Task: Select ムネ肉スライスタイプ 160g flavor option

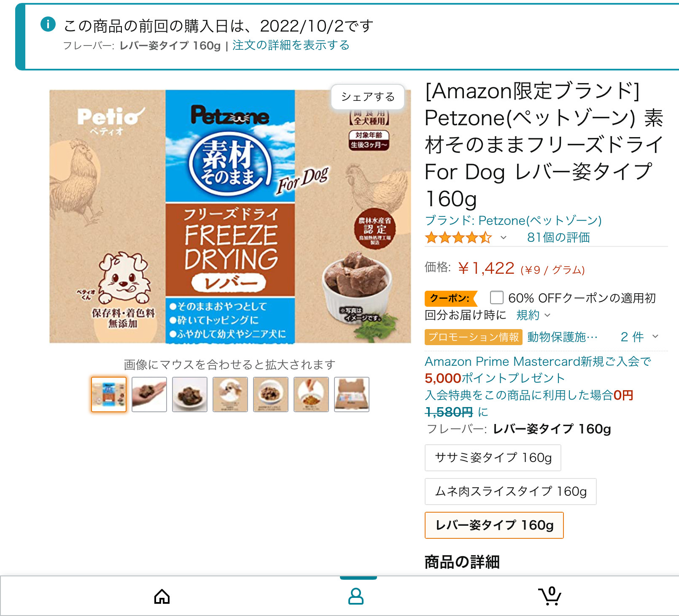Action: coord(511,492)
